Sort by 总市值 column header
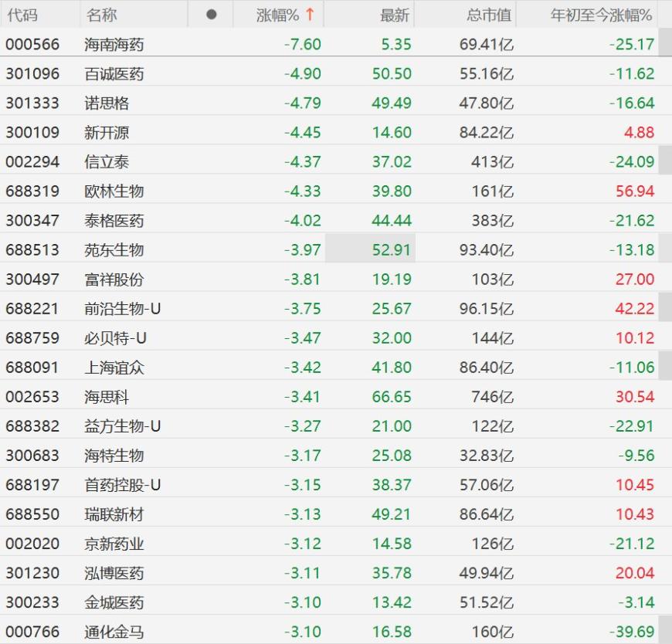Image resolution: width=672 pixels, height=644 pixels. [x=489, y=15]
